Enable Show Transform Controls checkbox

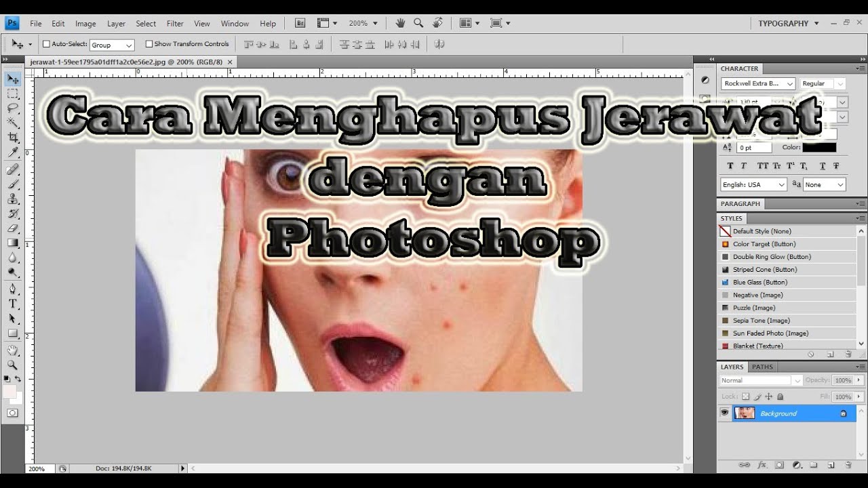click(x=149, y=44)
